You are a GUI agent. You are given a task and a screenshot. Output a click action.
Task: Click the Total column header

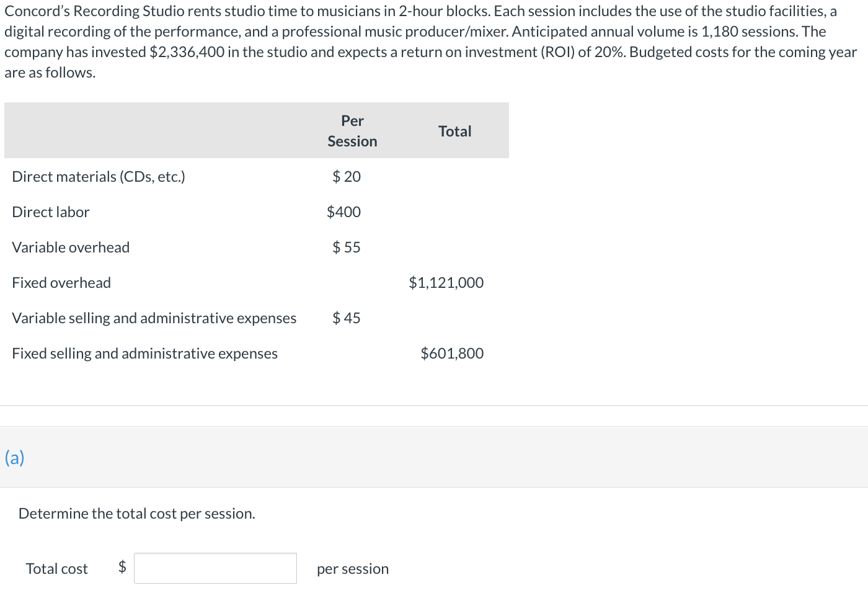[454, 132]
